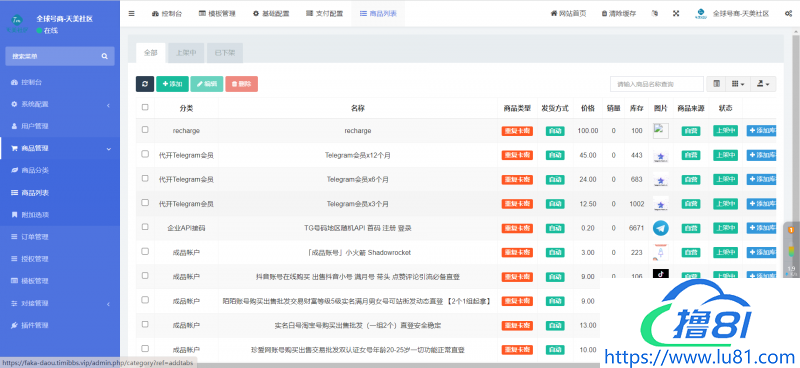Focus the product name search input
Image resolution: width=800 pixels, height=368 pixels.
[657, 84]
